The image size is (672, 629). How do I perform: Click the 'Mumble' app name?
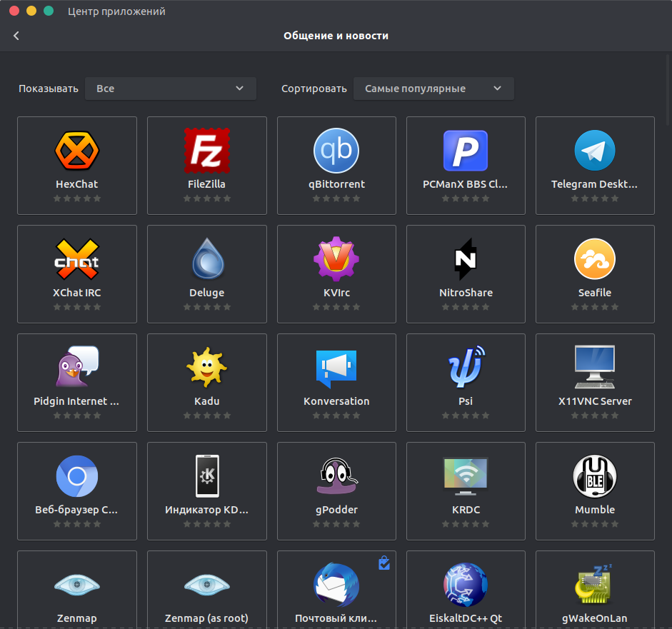595,510
